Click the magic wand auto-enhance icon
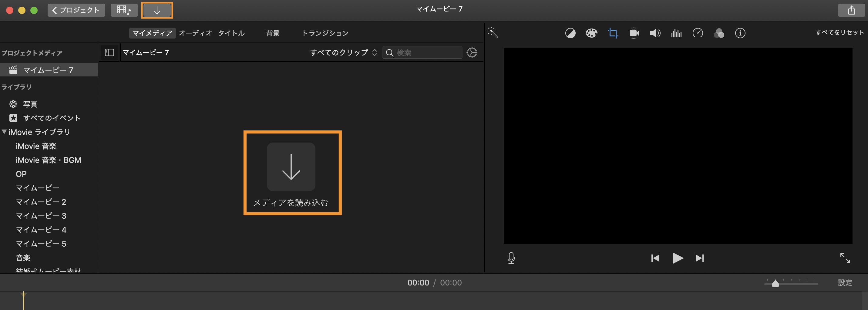The width and height of the screenshot is (868, 310). click(x=493, y=32)
